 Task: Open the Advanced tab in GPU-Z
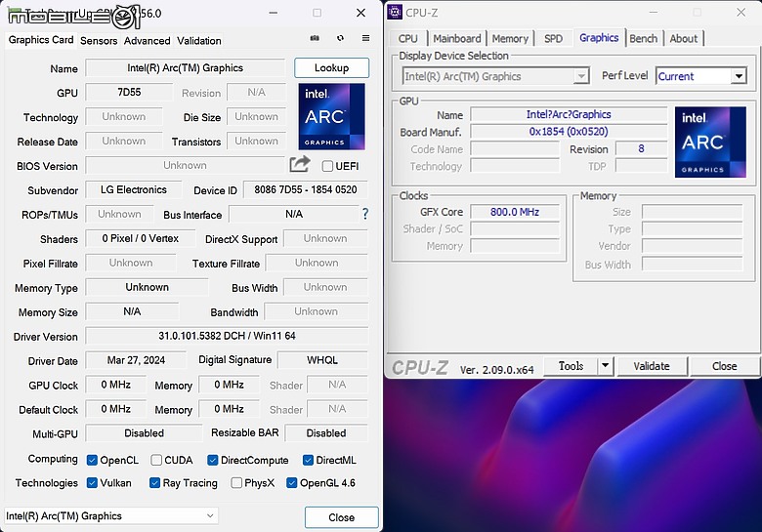147,41
